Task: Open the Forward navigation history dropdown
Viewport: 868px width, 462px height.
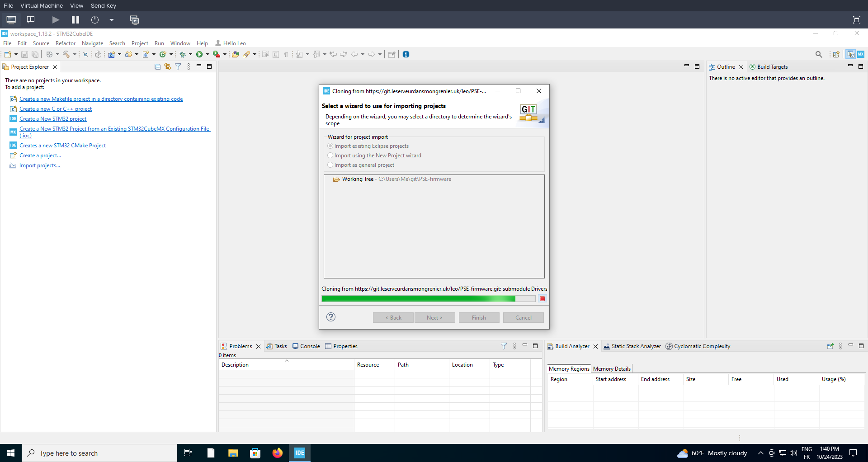Action: [x=380, y=54]
